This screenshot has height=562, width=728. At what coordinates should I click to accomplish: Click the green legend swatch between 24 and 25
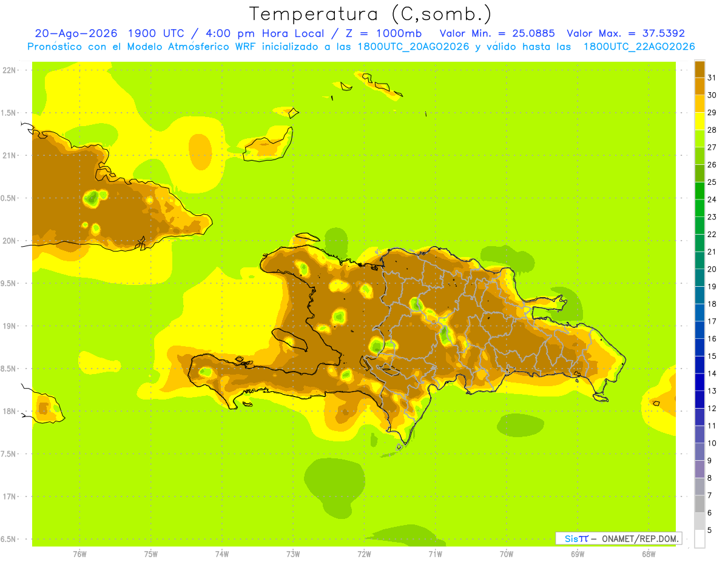click(699, 190)
